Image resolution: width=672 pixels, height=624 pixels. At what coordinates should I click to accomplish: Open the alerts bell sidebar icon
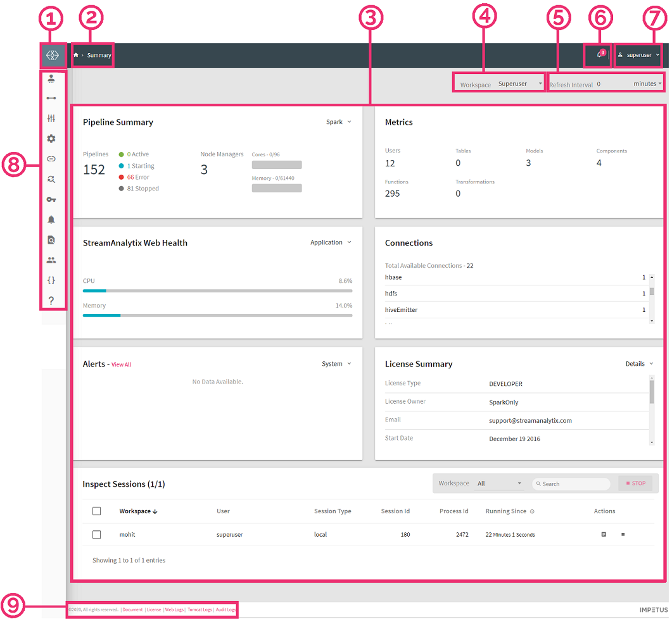(x=51, y=220)
